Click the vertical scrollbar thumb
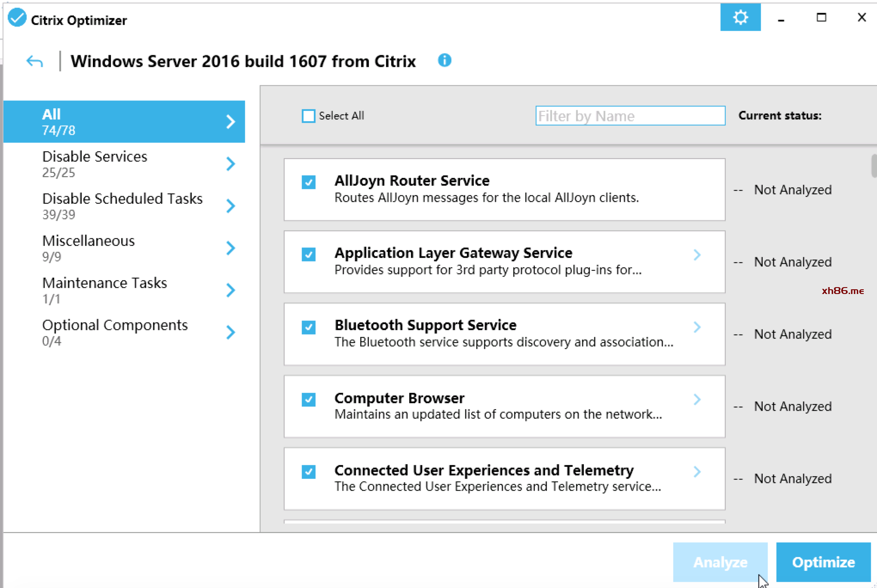 (874, 166)
